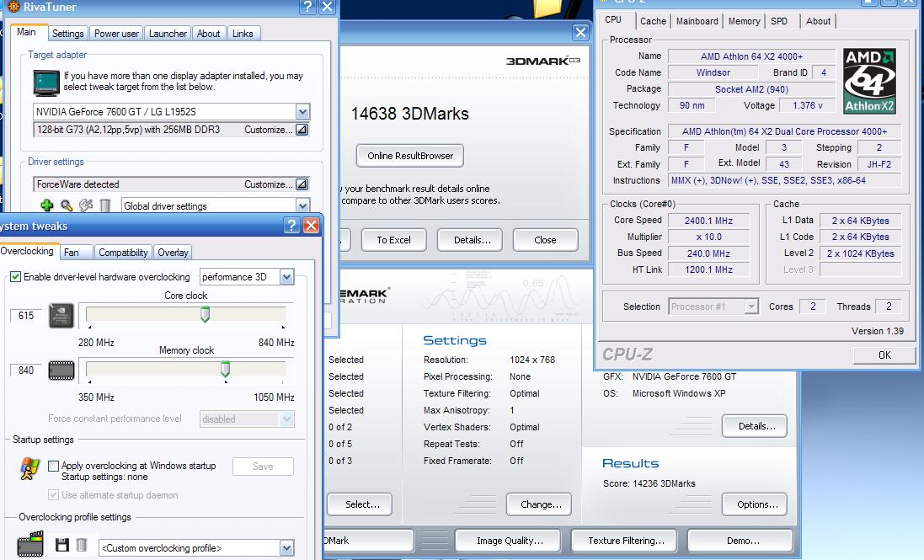This screenshot has width=924, height=560.
Task: Click the GPU chip icon beside Core clock
Action: click(x=61, y=315)
